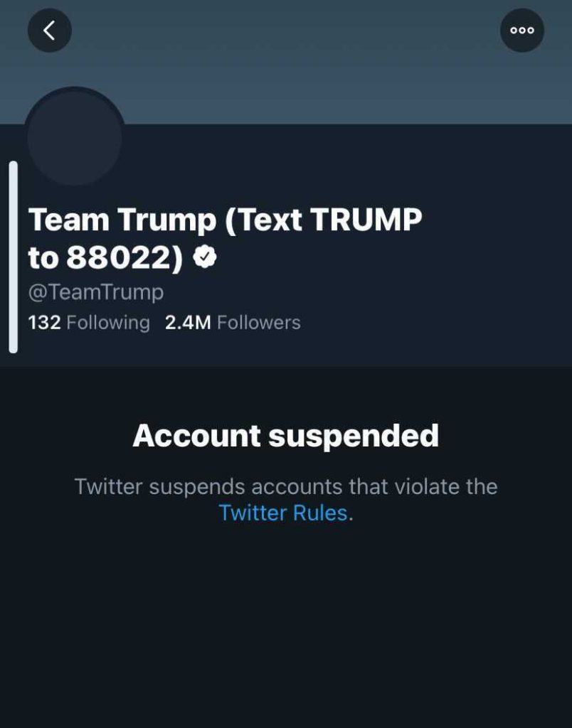View the 132 Following list
Image resolution: width=572 pixels, height=728 pixels.
pyautogui.click(x=89, y=323)
